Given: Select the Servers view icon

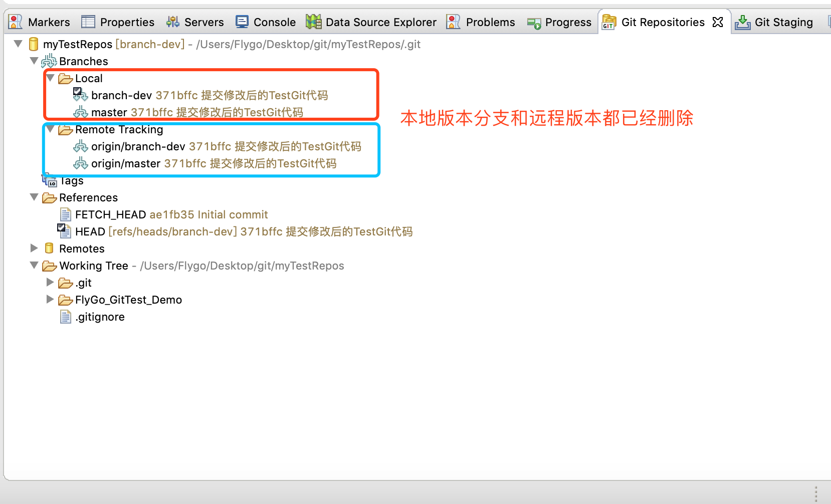Looking at the screenshot, I should click(171, 22).
